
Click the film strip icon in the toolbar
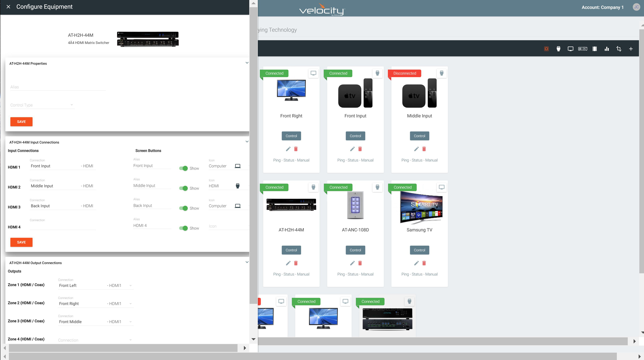click(595, 49)
